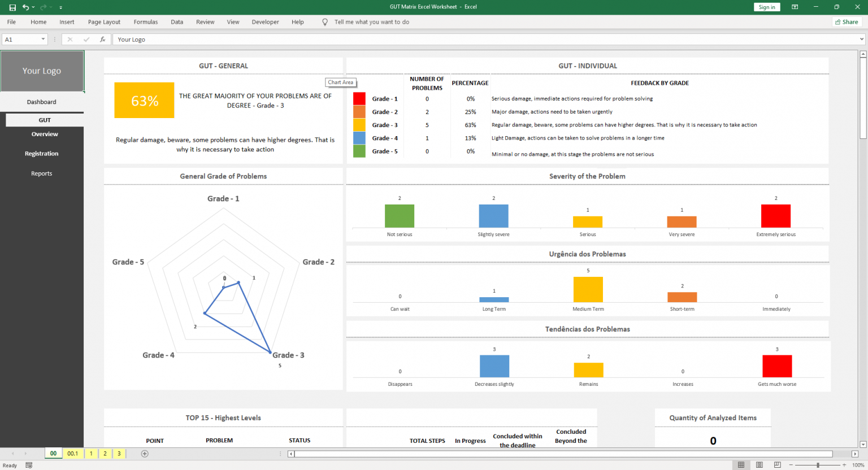868x470 pixels.
Task: Click the Share button
Action: [847, 21]
